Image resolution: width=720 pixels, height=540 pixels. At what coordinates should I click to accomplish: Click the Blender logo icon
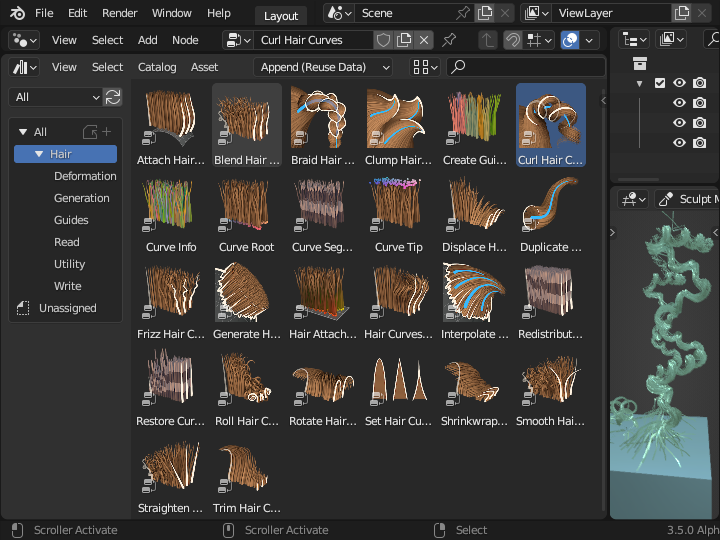point(17,13)
